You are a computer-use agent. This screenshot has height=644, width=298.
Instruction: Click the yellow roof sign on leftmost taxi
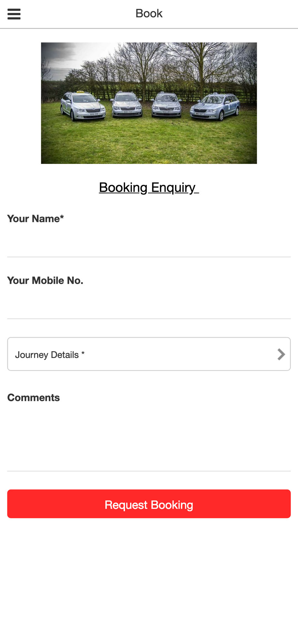(80, 92)
